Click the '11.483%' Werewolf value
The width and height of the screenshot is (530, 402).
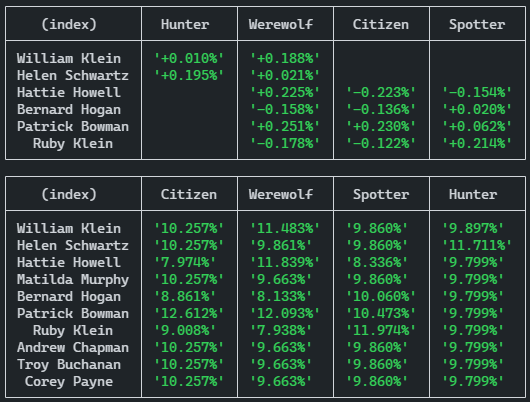pyautogui.click(x=285, y=229)
